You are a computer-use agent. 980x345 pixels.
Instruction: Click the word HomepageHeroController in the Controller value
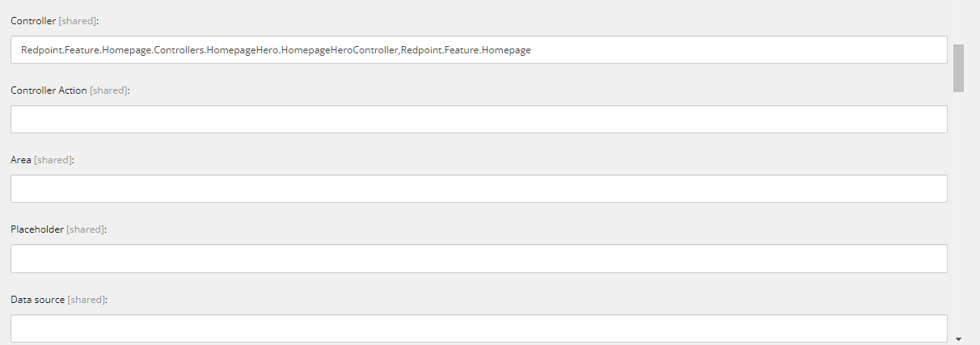[x=340, y=50]
